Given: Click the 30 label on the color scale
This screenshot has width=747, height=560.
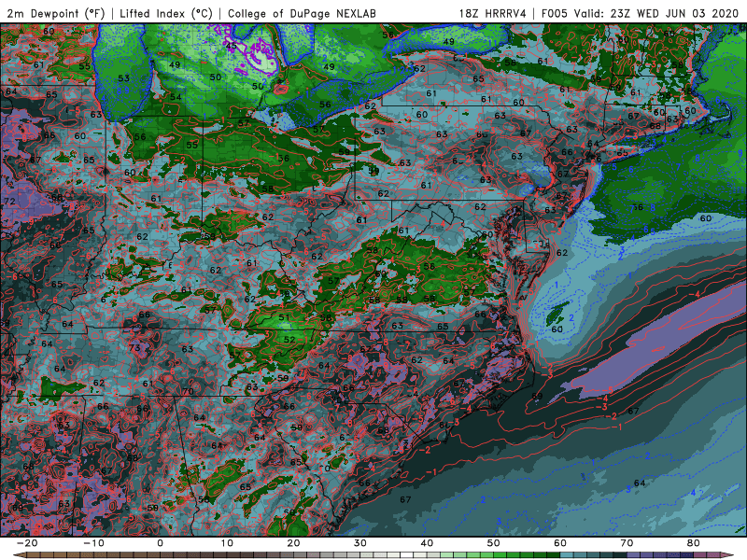Looking at the screenshot, I should [x=360, y=543].
